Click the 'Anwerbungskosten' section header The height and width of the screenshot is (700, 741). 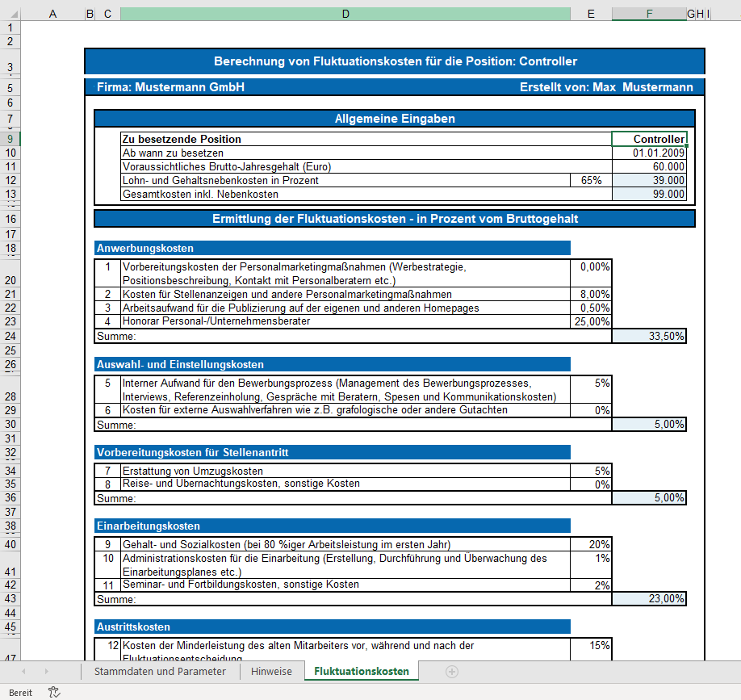(x=333, y=248)
